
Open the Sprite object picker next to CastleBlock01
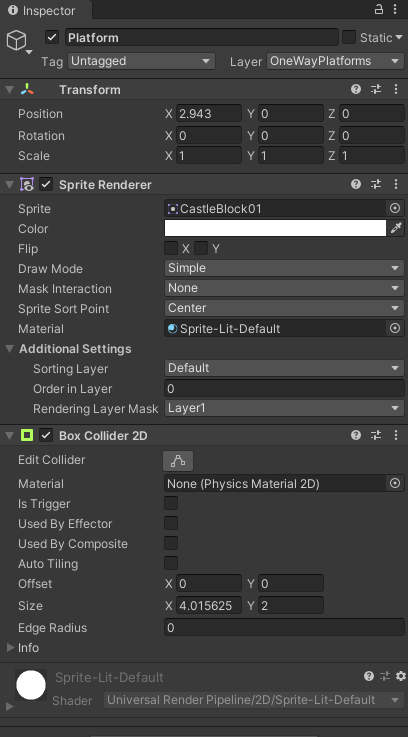click(395, 208)
